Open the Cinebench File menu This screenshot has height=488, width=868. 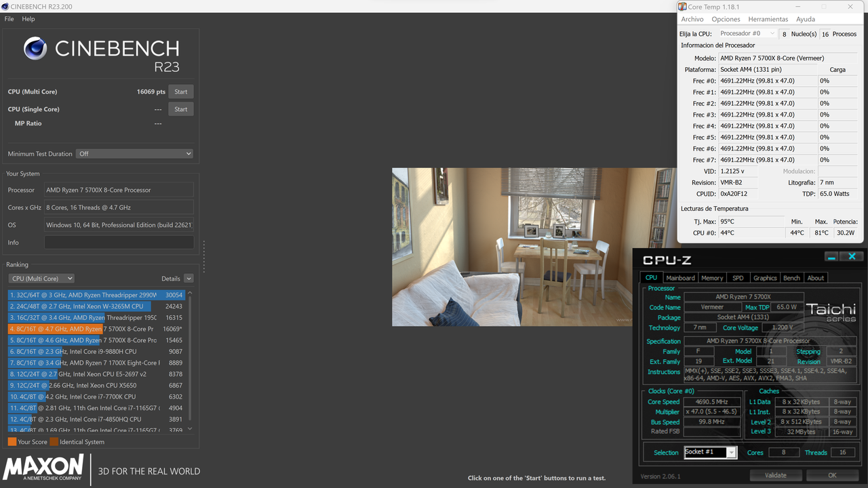coord(9,19)
